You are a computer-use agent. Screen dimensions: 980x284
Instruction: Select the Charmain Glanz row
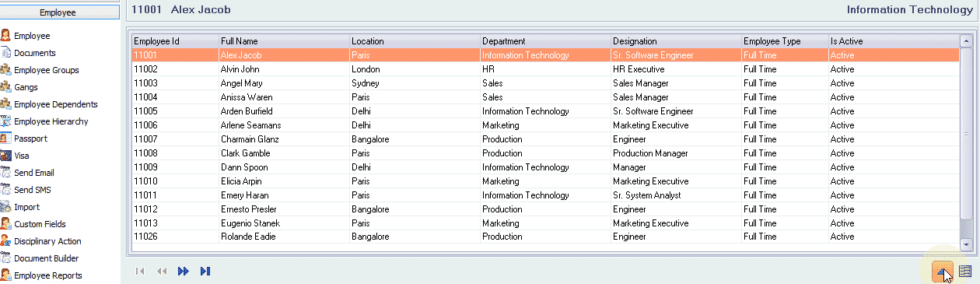[x=546, y=139]
